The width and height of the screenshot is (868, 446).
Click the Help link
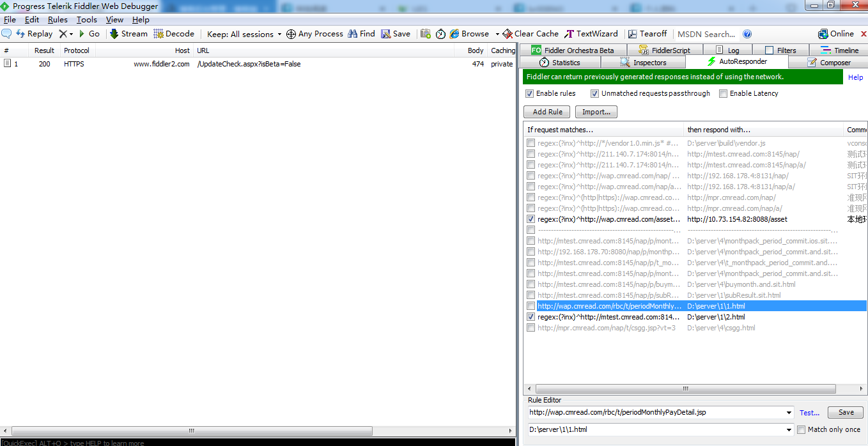(x=855, y=77)
